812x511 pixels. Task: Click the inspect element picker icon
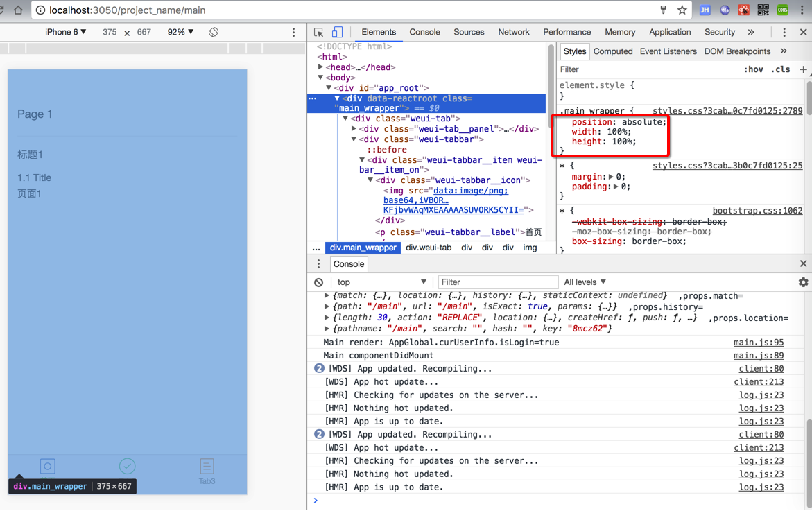[318, 32]
